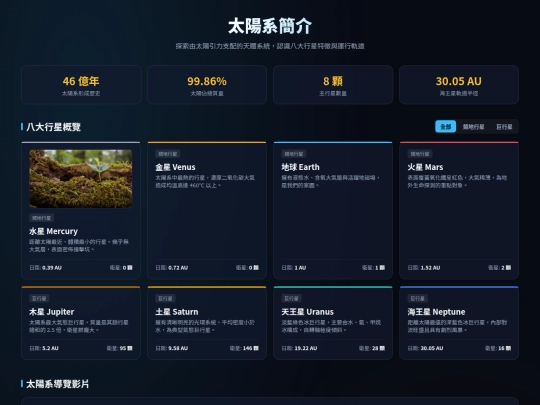
Task: Click Jupiter's 5.2 AU distance value
Action: click(50, 348)
